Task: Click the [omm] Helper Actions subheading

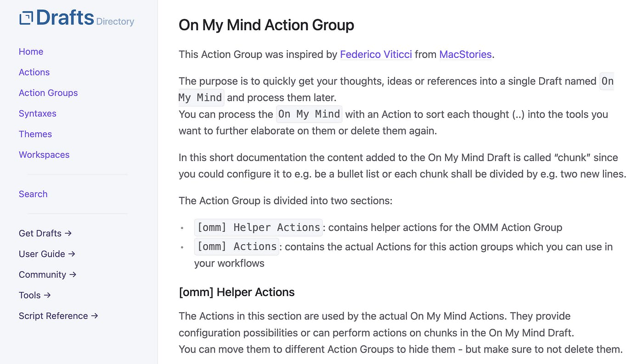Action: point(237,292)
